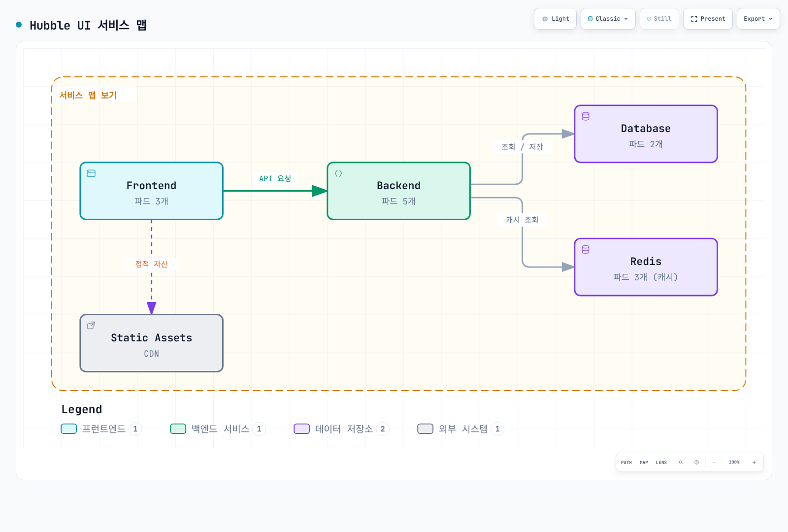Click the '정적 자산' edge label
Viewport: 788px width, 532px height.
click(x=151, y=264)
